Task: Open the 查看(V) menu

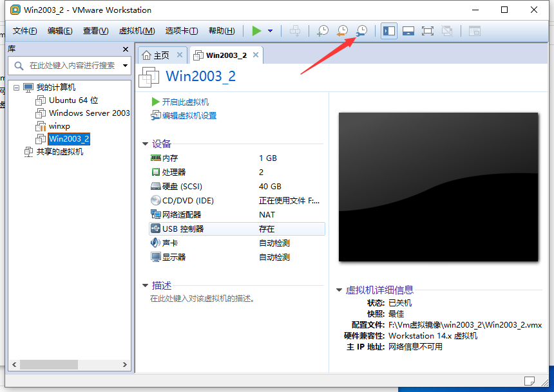Action: coord(95,31)
